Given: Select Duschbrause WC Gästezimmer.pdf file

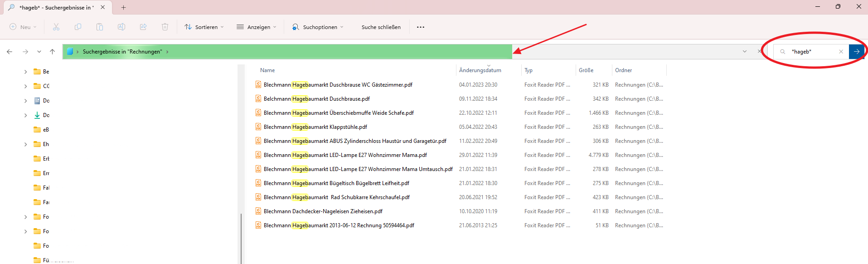Looking at the screenshot, I should pyautogui.click(x=338, y=85).
